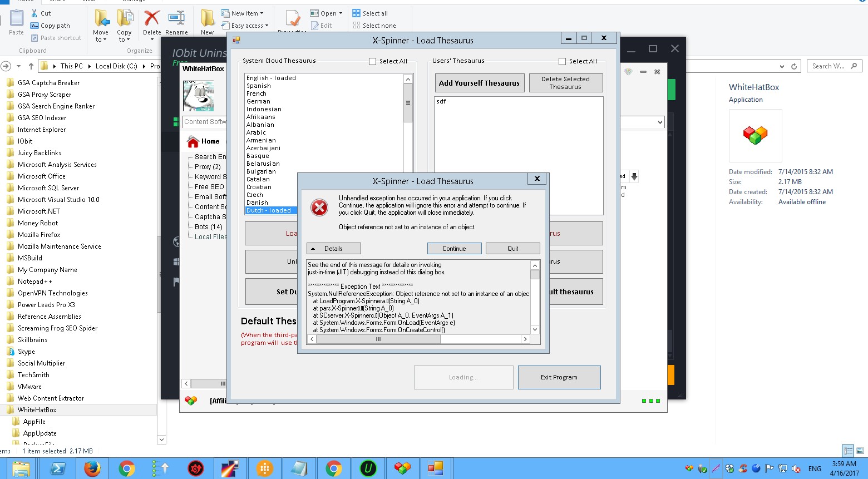Click the Rename icon in Explorer ribbon
The width and height of the screenshot is (868, 479).
click(176, 19)
